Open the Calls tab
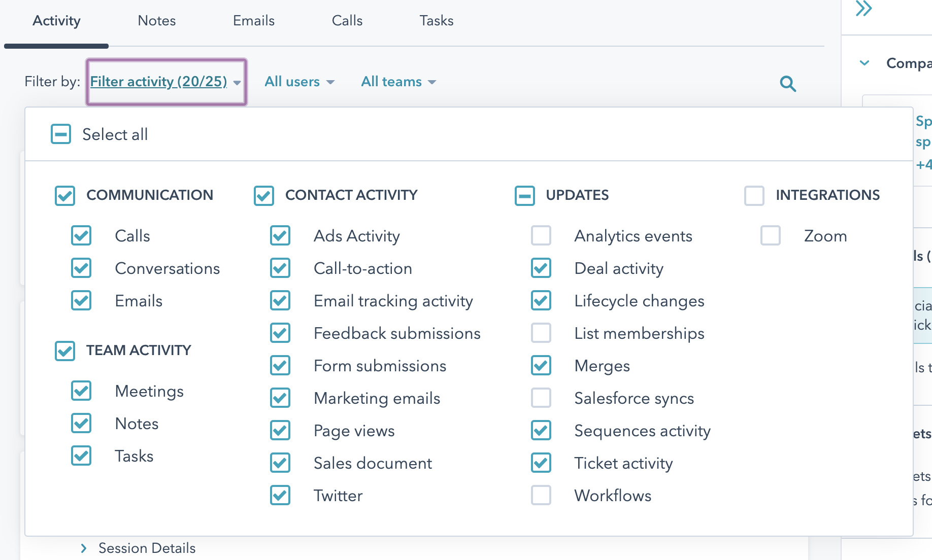Viewport: 932px width, 560px height. tap(347, 21)
